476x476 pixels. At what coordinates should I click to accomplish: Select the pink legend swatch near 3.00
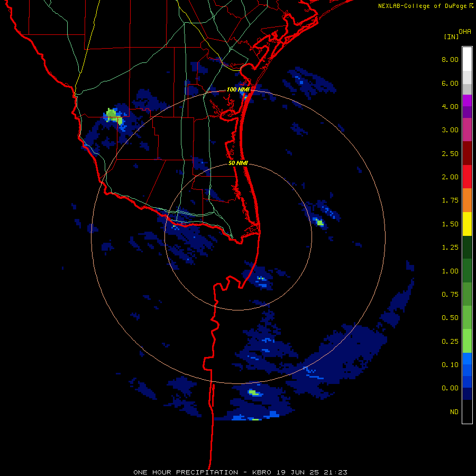467,130
